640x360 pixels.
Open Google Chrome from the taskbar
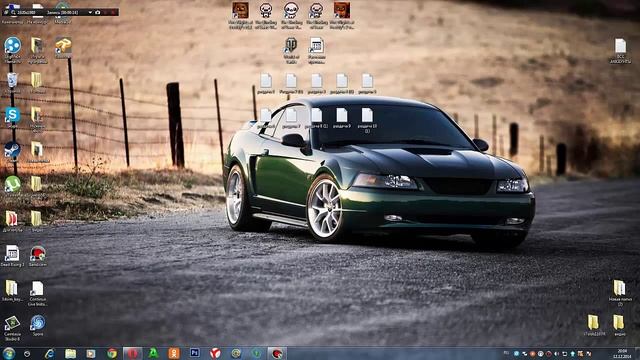pos(112,353)
